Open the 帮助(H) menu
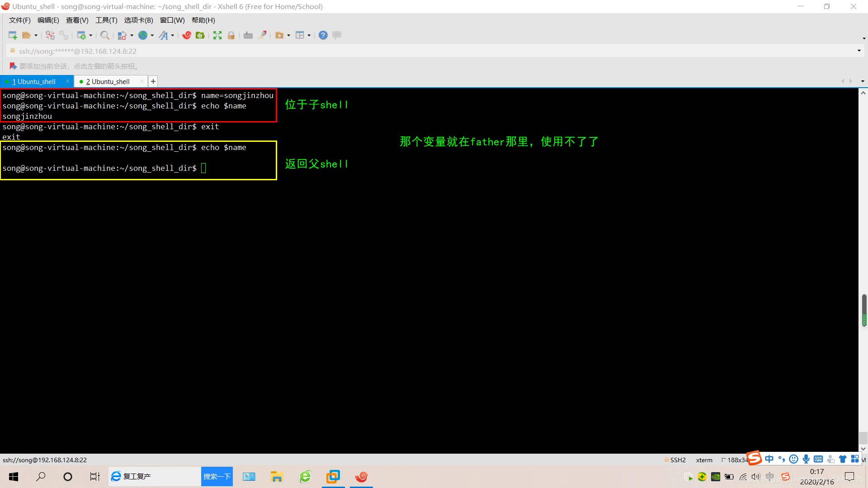The width and height of the screenshot is (868, 488). 203,20
